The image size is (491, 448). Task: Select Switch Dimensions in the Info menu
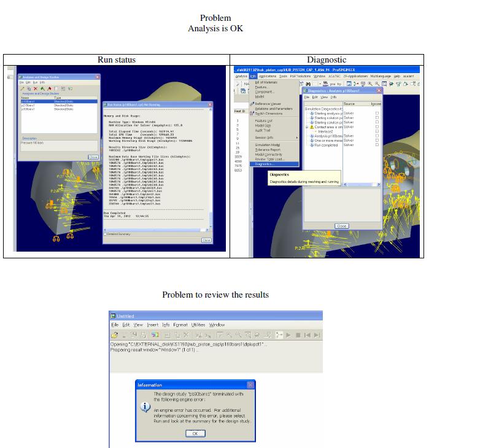269,114
